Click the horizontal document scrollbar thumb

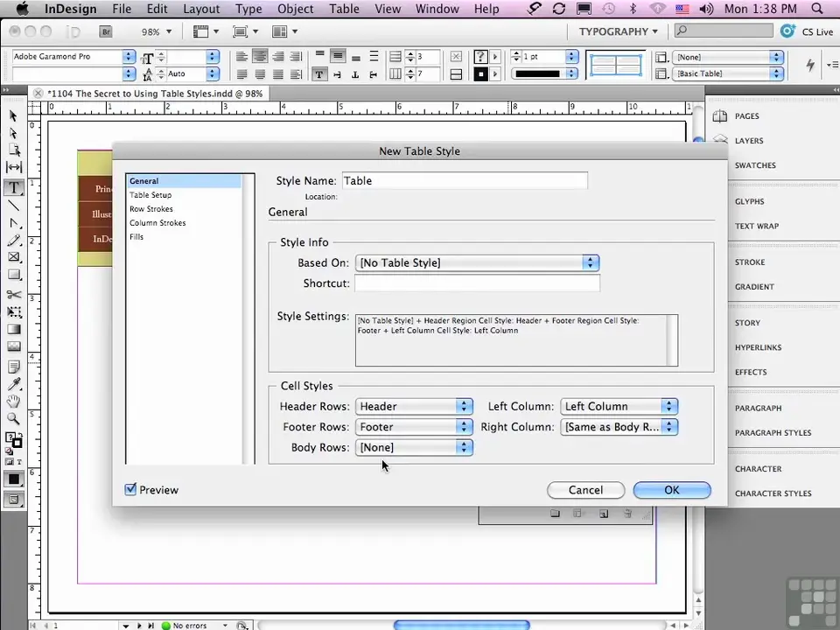[x=461, y=625]
